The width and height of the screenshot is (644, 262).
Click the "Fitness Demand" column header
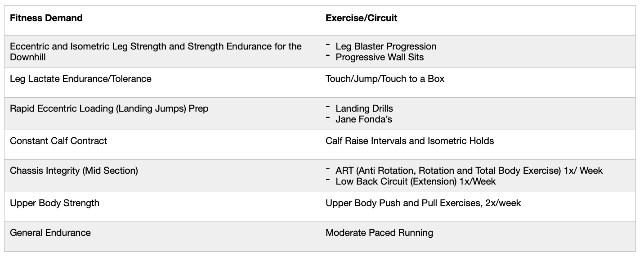[x=46, y=18]
